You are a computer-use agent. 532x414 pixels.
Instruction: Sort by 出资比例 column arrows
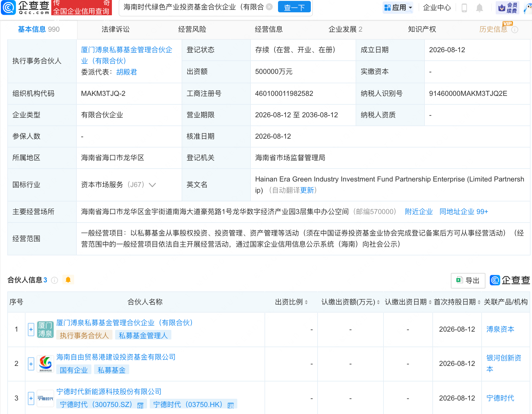tap(306, 302)
